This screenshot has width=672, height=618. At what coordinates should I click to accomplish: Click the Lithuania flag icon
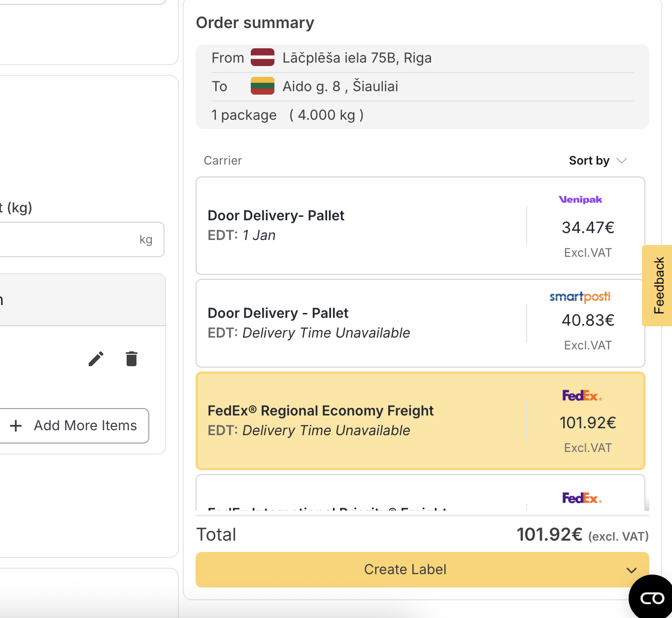click(x=262, y=86)
